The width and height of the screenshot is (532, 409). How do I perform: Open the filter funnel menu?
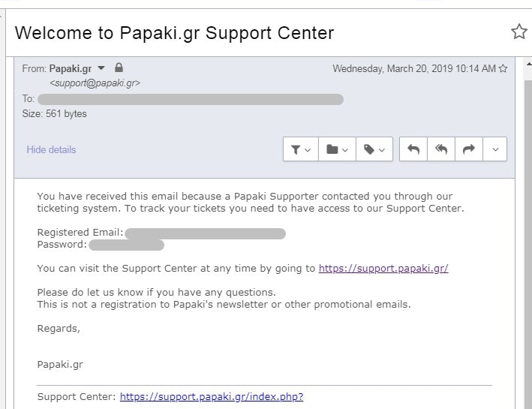(x=301, y=149)
